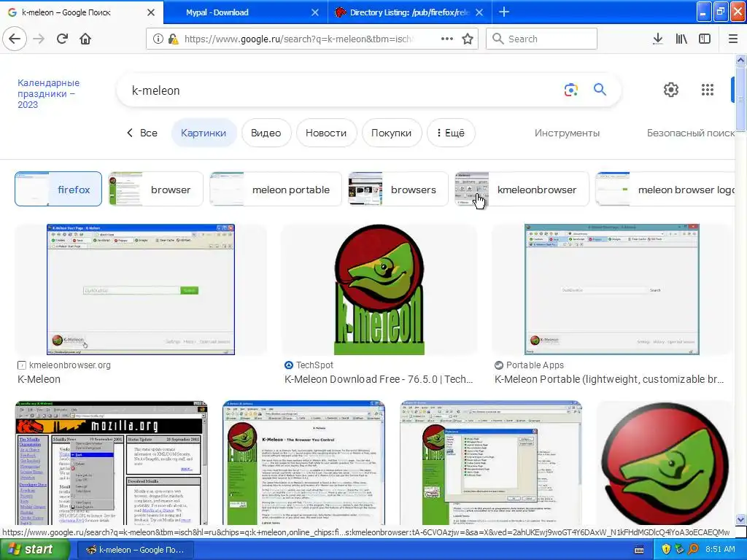The width and height of the screenshot is (747, 560).
Task: Open the large round chameleon logo image
Action: tap(665, 463)
